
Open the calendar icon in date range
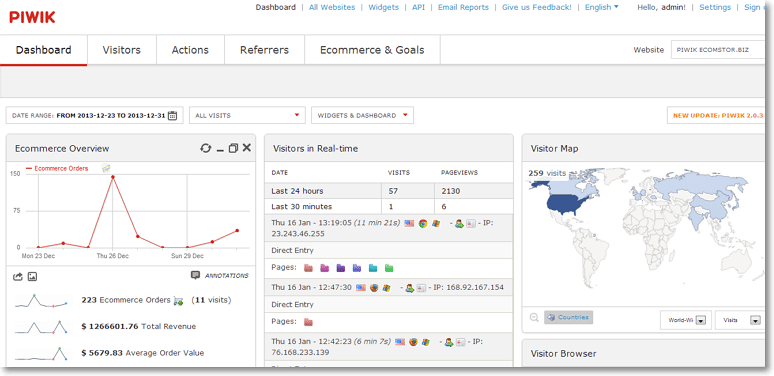(172, 115)
